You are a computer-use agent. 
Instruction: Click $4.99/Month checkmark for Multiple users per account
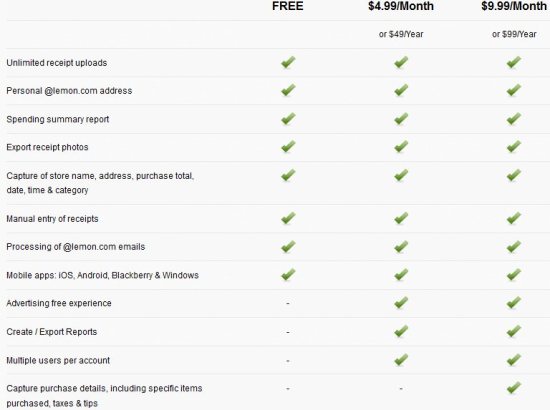401,360
